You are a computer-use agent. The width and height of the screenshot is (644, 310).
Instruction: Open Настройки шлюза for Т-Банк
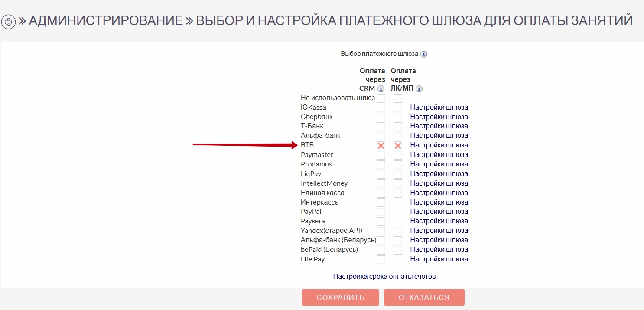click(439, 126)
